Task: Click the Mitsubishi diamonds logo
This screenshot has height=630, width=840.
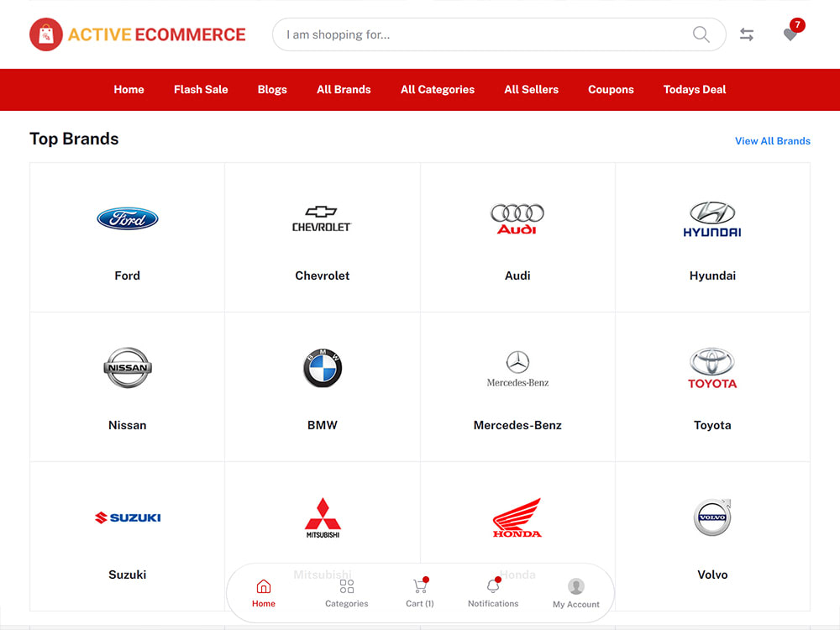Action: click(x=323, y=517)
